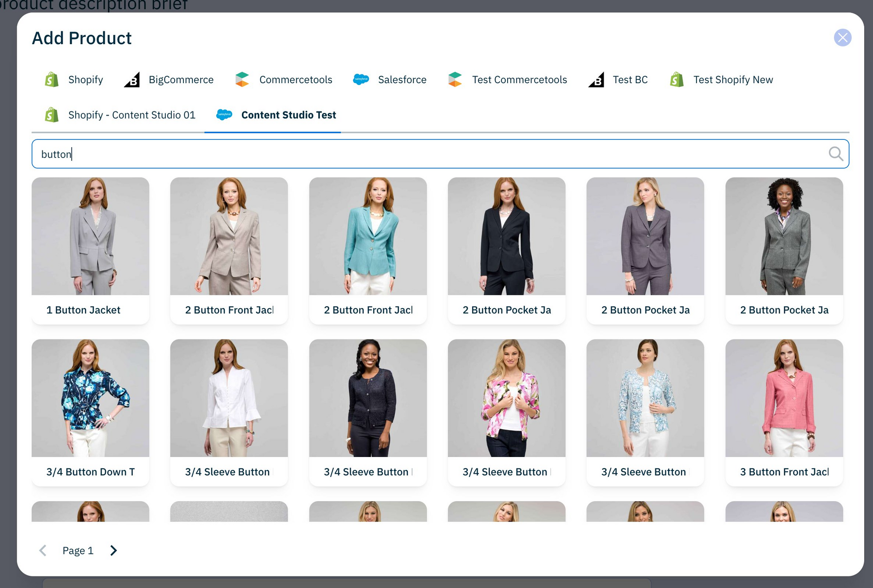Screen dimensions: 873x588
Task: Select the pink floral 3/4 Sleeve Button image
Action: tap(507, 398)
